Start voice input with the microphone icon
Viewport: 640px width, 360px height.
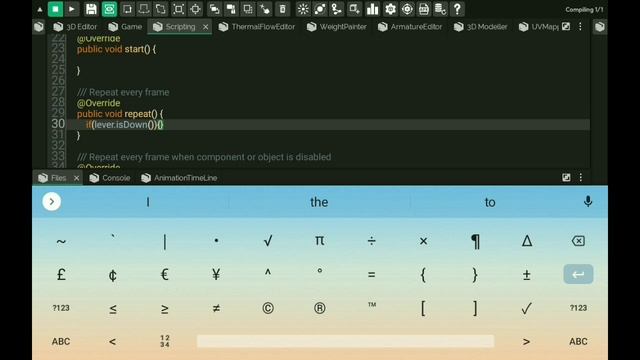click(588, 201)
